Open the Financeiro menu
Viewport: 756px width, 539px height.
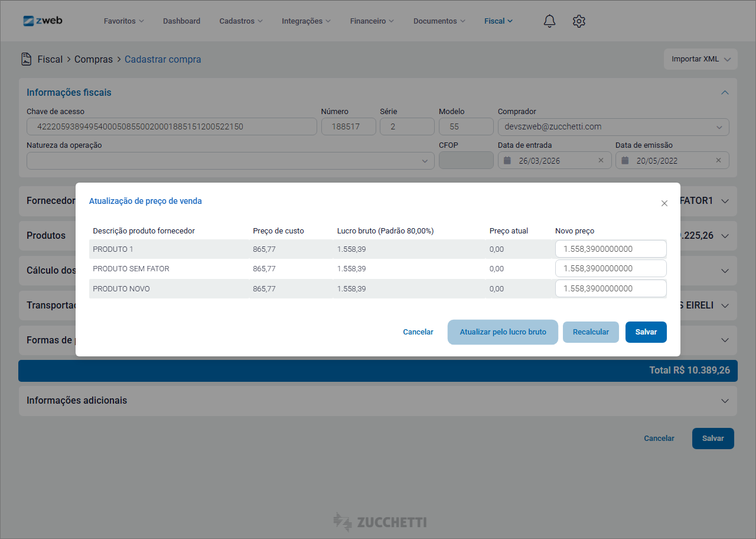coord(372,21)
